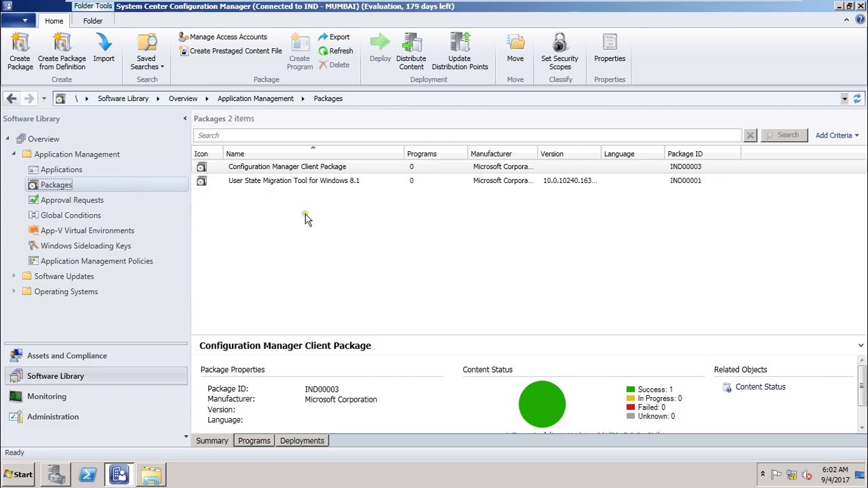This screenshot has height=488, width=868.
Task: Select Windows Sideloading Keys in the tree
Action: click(x=85, y=246)
